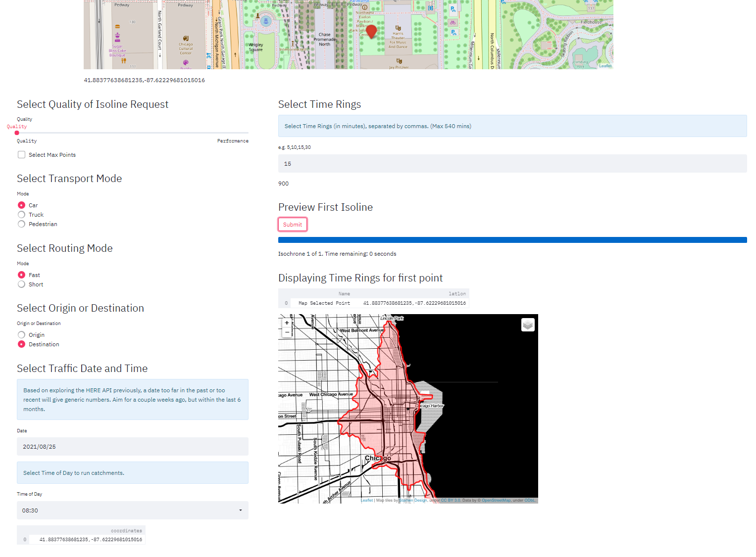Image resolution: width=756 pixels, height=557 pixels.
Task: Open the Leaflet link on the isoline map
Action: (367, 500)
